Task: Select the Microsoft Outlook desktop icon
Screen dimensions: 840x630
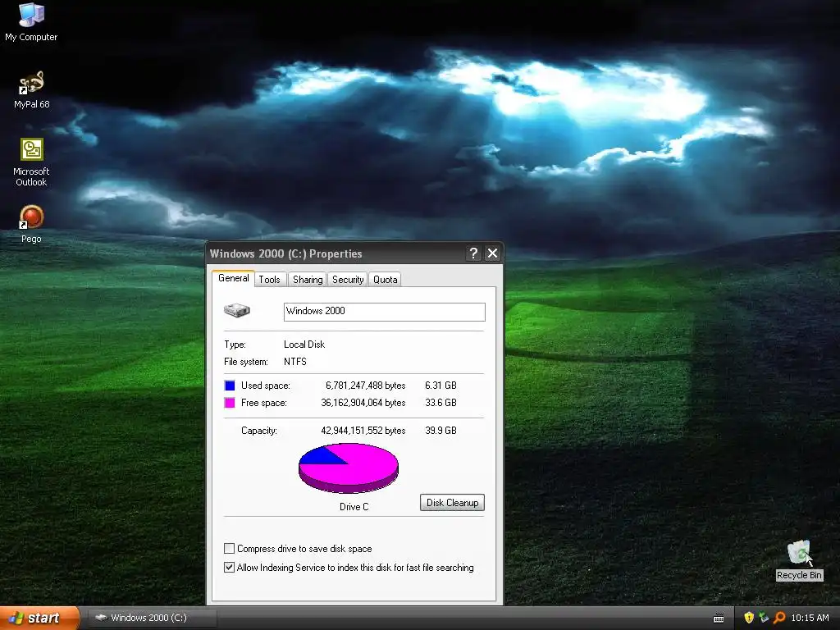Action: [x=31, y=162]
